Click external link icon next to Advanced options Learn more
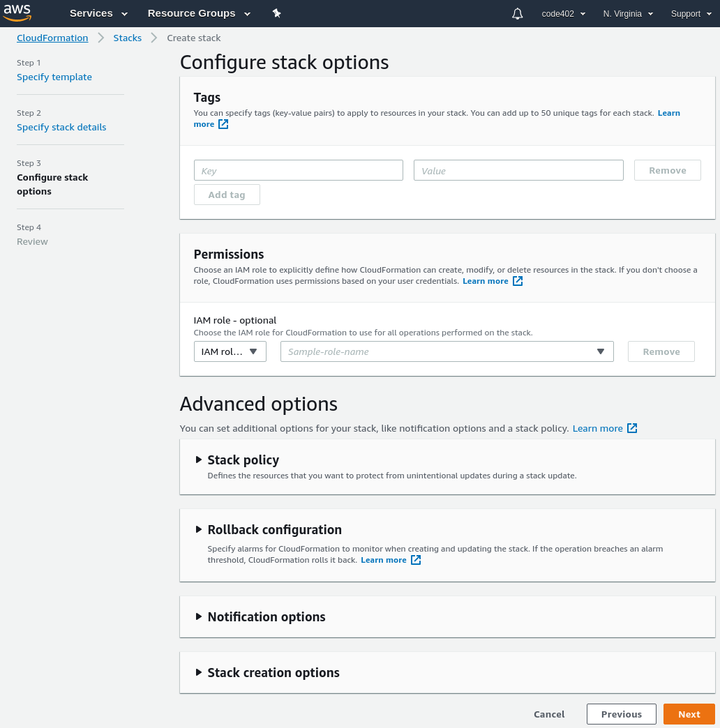Image resolution: width=720 pixels, height=728 pixels. pyautogui.click(x=632, y=428)
